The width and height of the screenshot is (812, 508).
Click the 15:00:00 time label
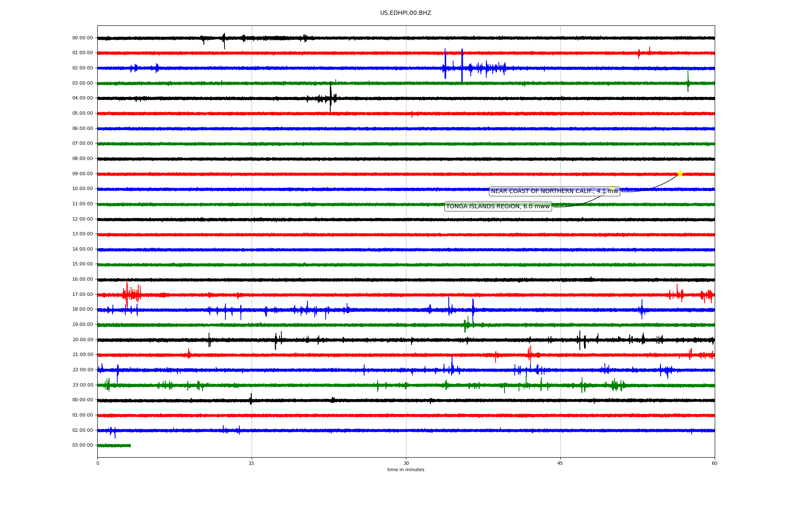tap(82, 264)
